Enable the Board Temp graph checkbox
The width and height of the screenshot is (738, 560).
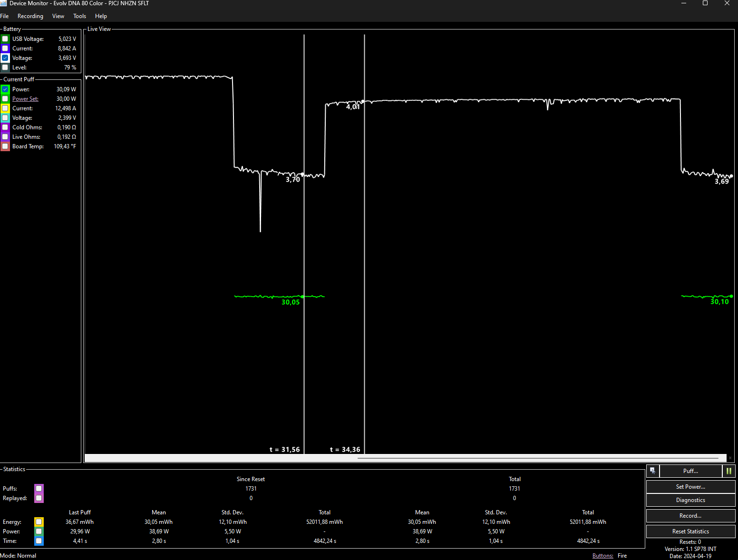5,146
